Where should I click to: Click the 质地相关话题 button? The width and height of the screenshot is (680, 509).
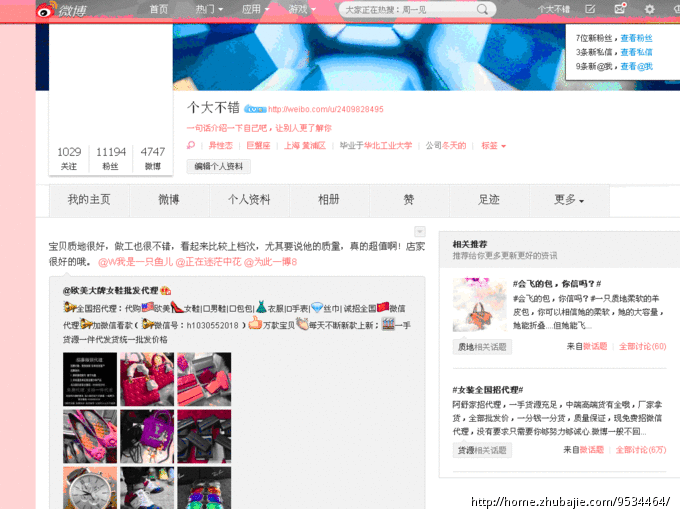482,347
